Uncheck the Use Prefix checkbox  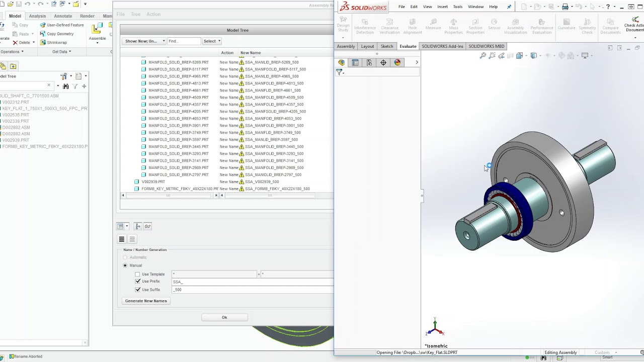point(137,282)
